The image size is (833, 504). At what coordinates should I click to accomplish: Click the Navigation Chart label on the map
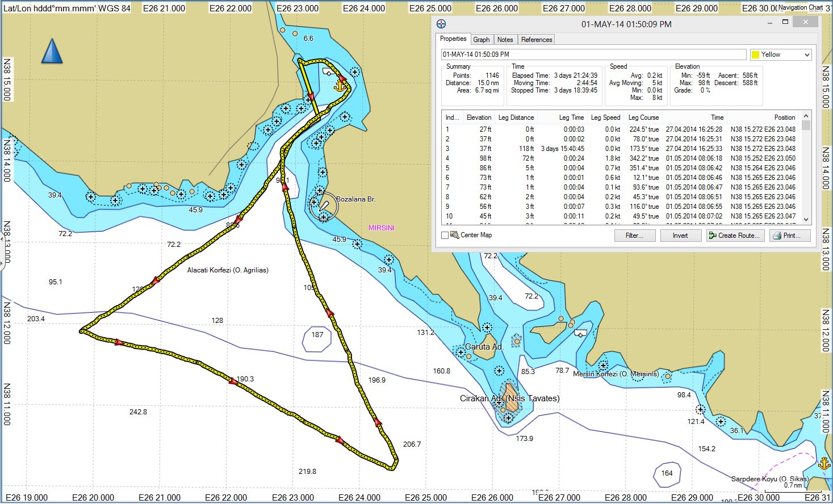coord(801,7)
